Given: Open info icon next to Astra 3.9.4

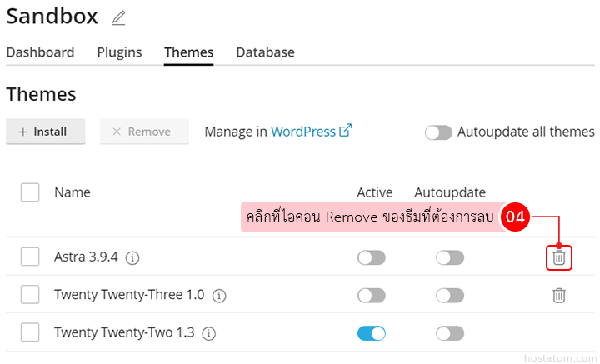Looking at the screenshot, I should tap(132, 258).
